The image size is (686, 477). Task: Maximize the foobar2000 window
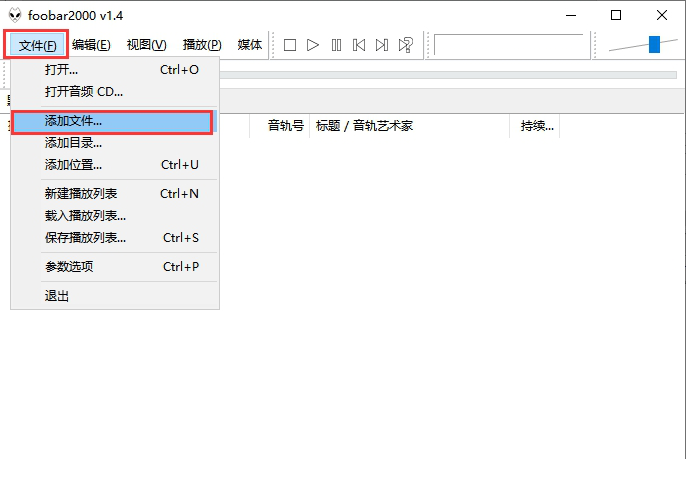pos(616,15)
